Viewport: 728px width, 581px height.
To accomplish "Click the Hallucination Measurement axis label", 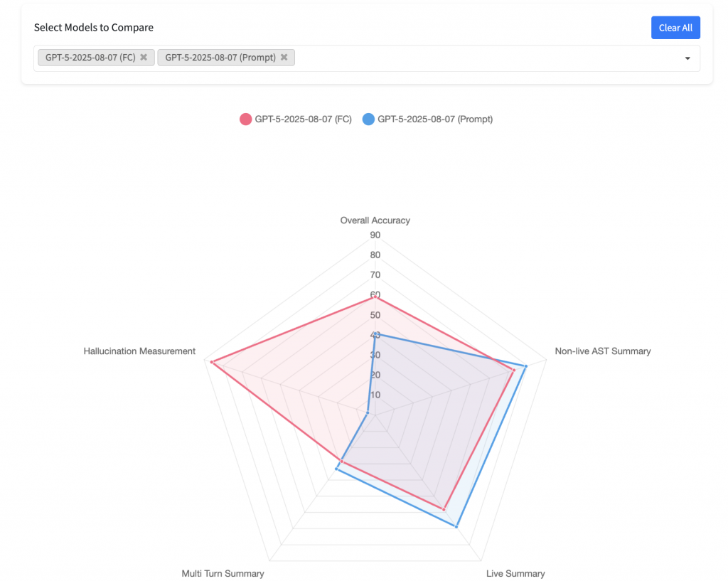I will [x=139, y=351].
